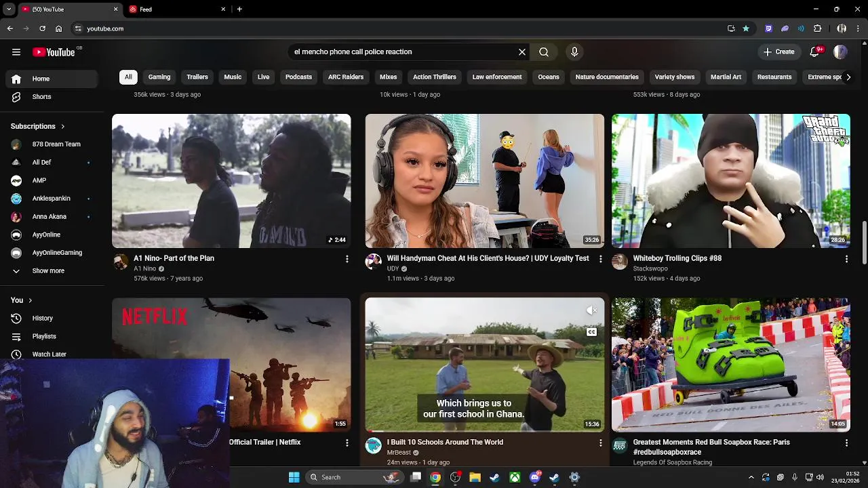Open the Windows Start menu
The image size is (868, 488).
294,477
